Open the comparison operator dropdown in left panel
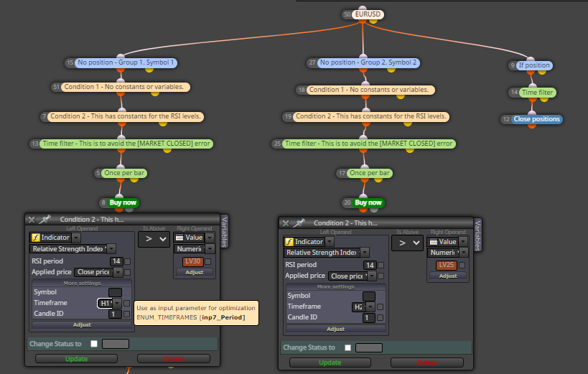The width and height of the screenshot is (588, 374). (x=153, y=239)
